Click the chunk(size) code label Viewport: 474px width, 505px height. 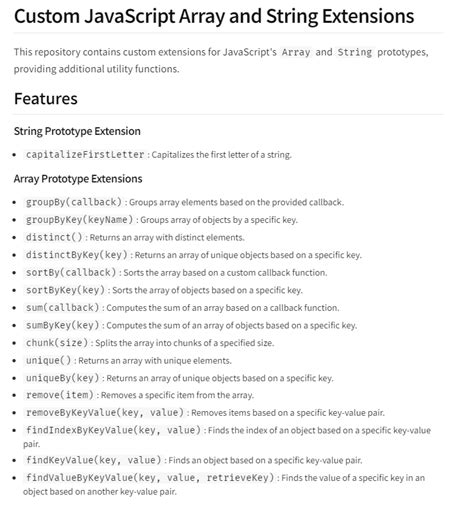pos(57,343)
